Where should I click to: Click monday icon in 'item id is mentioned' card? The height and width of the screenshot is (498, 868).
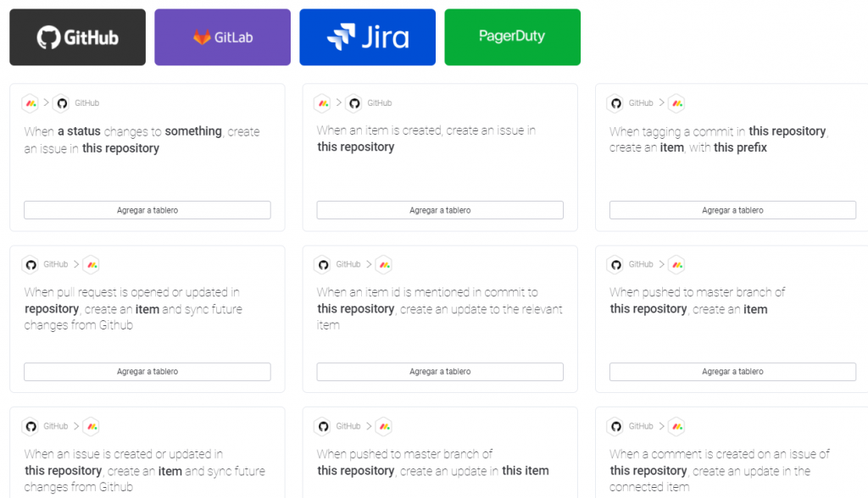[x=384, y=265]
